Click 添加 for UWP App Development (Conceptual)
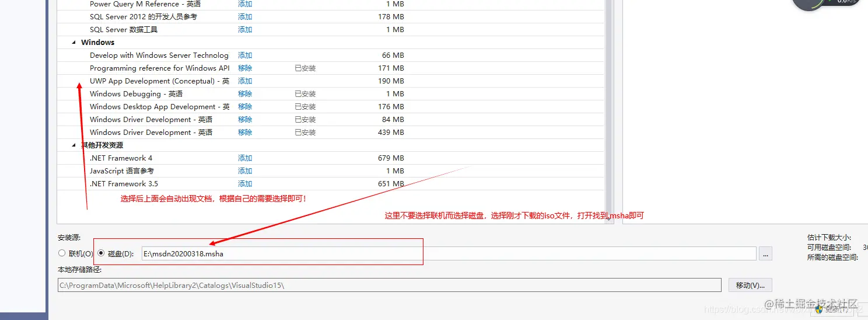The image size is (868, 320). pyautogui.click(x=245, y=81)
